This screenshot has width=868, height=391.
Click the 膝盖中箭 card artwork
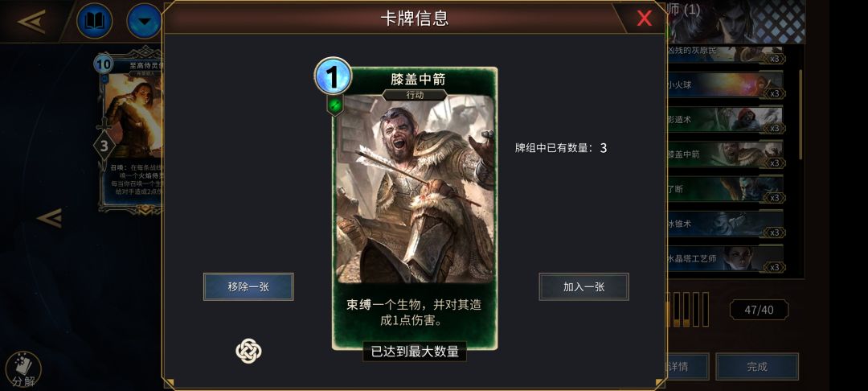pos(415,189)
